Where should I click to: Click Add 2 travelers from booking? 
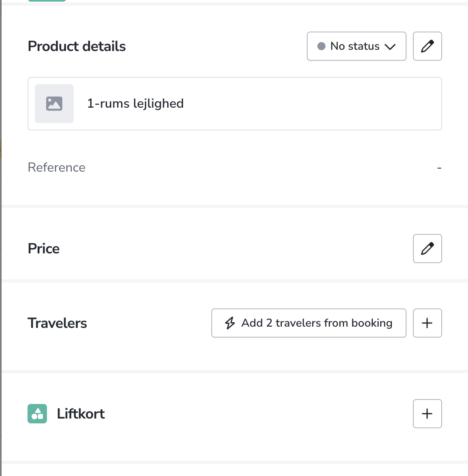point(308,323)
